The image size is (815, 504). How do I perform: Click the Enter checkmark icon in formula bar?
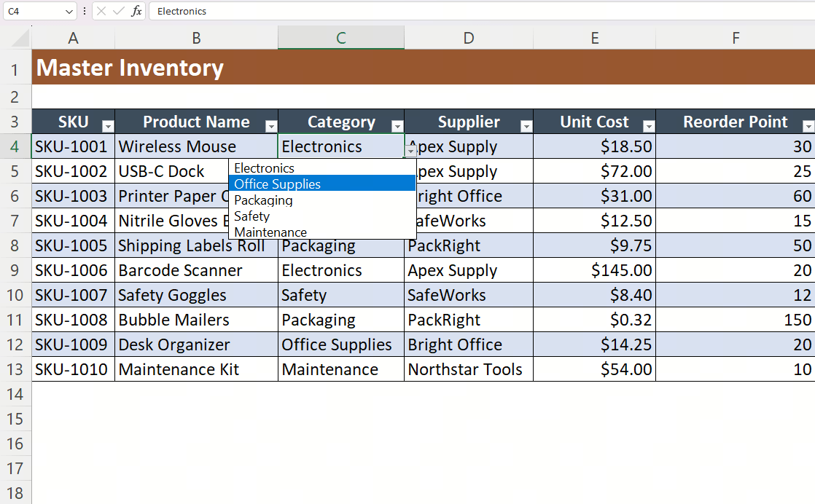(x=119, y=11)
